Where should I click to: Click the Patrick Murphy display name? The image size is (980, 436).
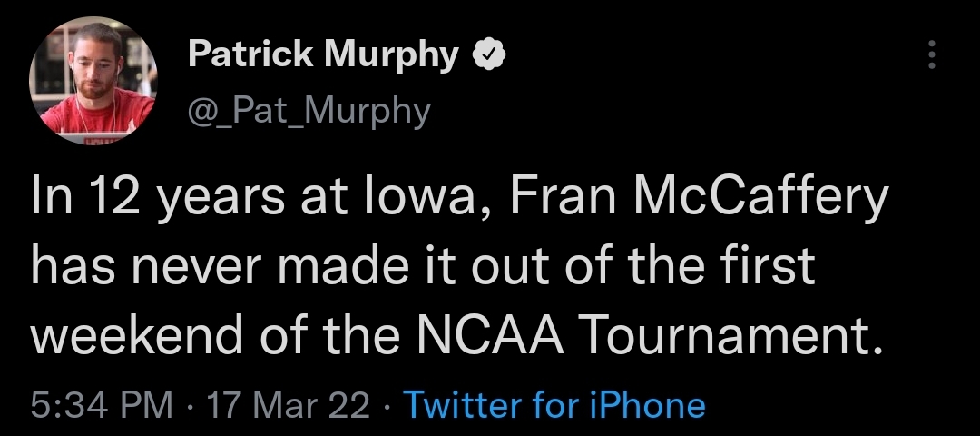323,55
